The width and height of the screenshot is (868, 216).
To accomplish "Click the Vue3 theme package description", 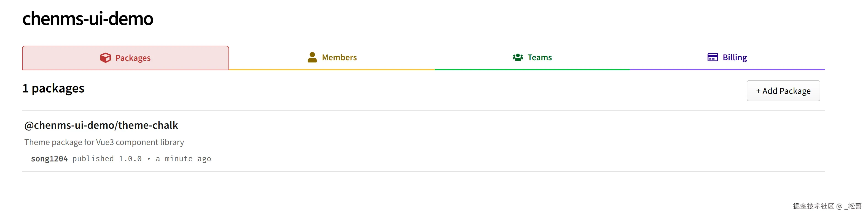I will click(104, 142).
